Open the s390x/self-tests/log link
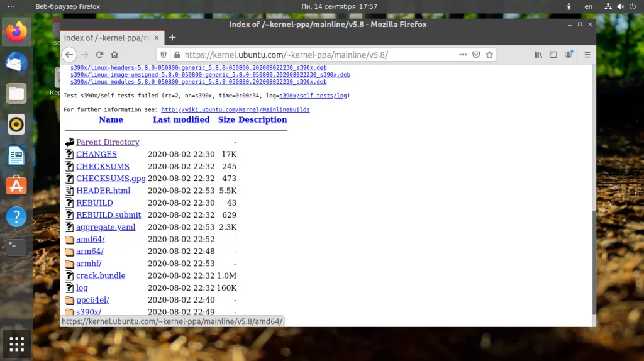 coord(313,96)
